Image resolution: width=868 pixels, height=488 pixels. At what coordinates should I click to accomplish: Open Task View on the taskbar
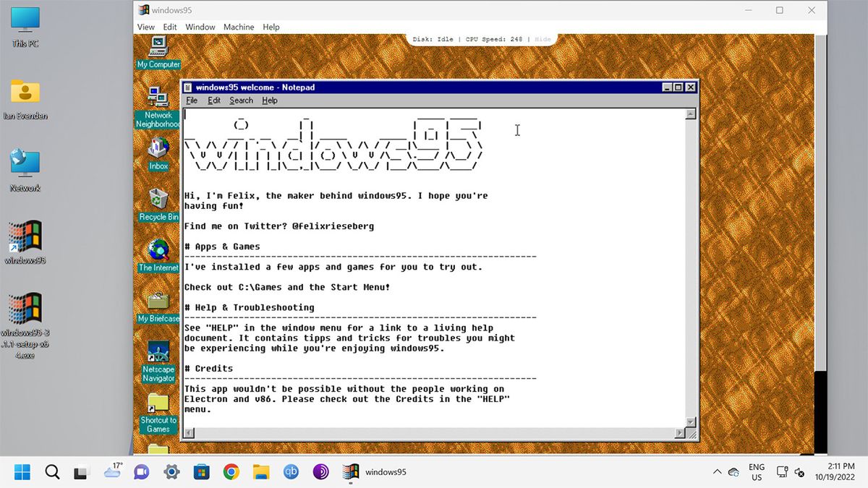click(81, 472)
